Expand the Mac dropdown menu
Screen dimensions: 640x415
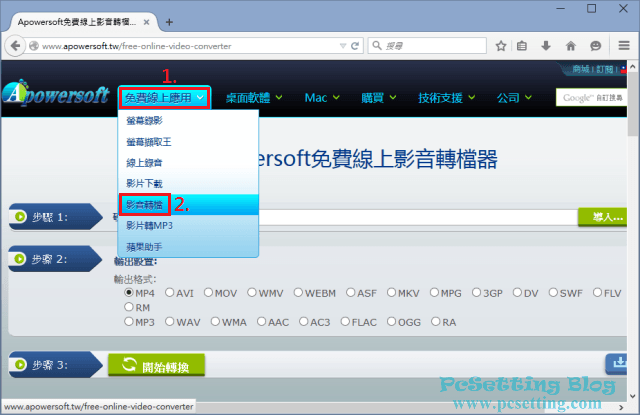coord(322,98)
